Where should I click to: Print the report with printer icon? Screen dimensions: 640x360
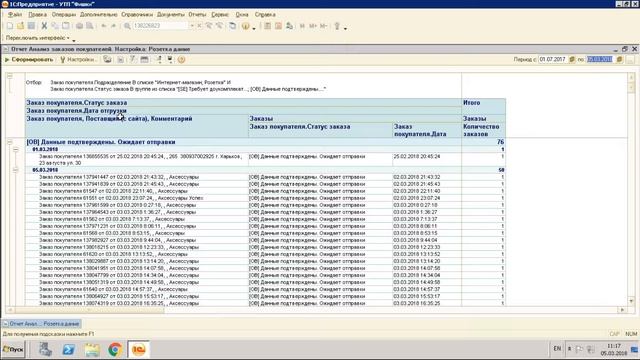(x=79, y=26)
